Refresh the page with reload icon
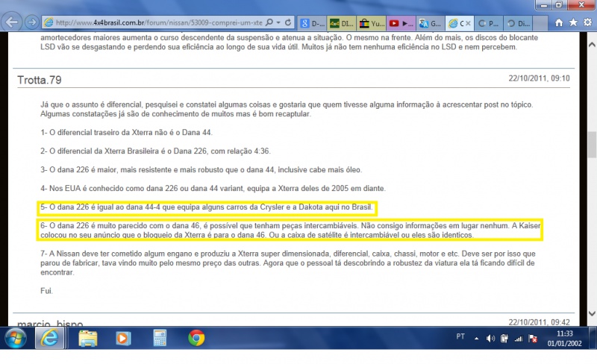597x364 pixels. coord(288,22)
